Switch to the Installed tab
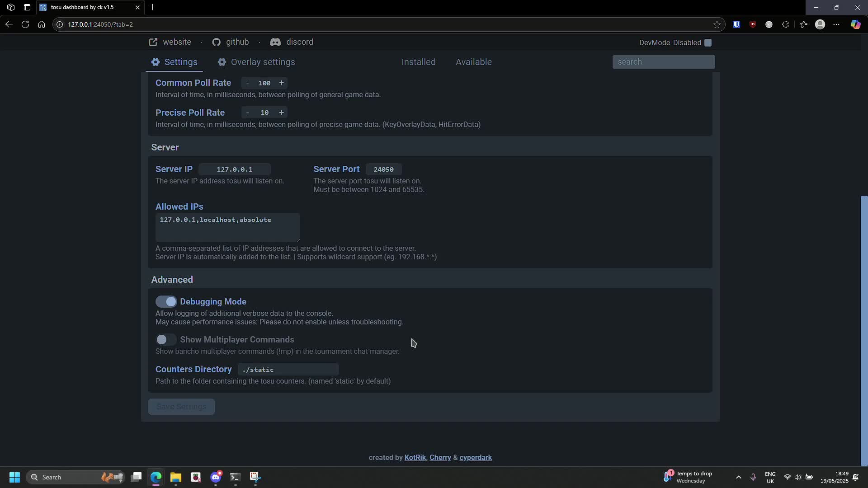This screenshot has height=488, width=868. click(418, 62)
